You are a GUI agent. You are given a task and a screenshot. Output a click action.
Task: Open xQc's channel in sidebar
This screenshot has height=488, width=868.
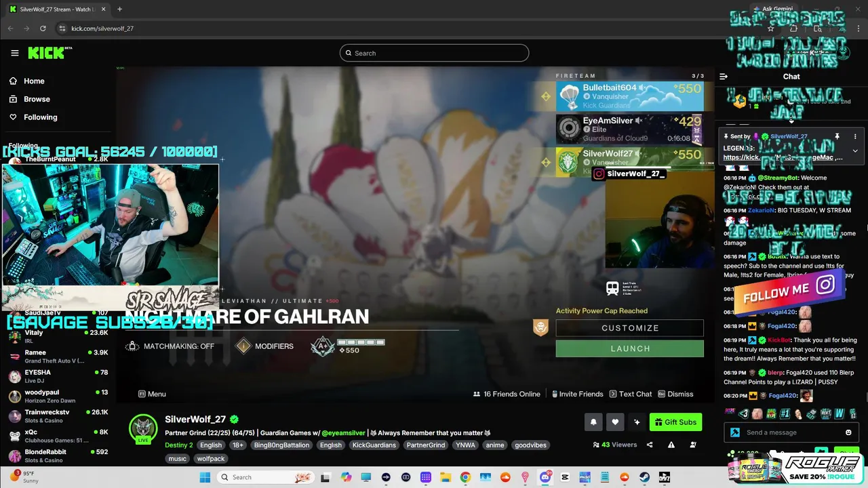(x=58, y=436)
